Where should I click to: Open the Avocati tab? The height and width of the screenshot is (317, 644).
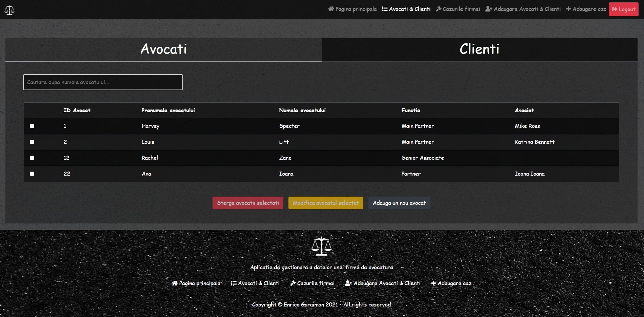[x=164, y=49]
